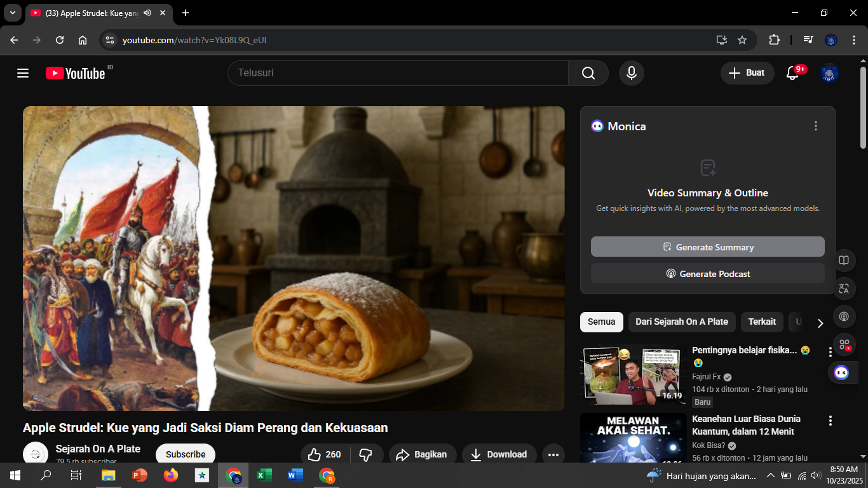This screenshot has width=868, height=488.
Task: Open a new browser tab
Action: click(186, 13)
